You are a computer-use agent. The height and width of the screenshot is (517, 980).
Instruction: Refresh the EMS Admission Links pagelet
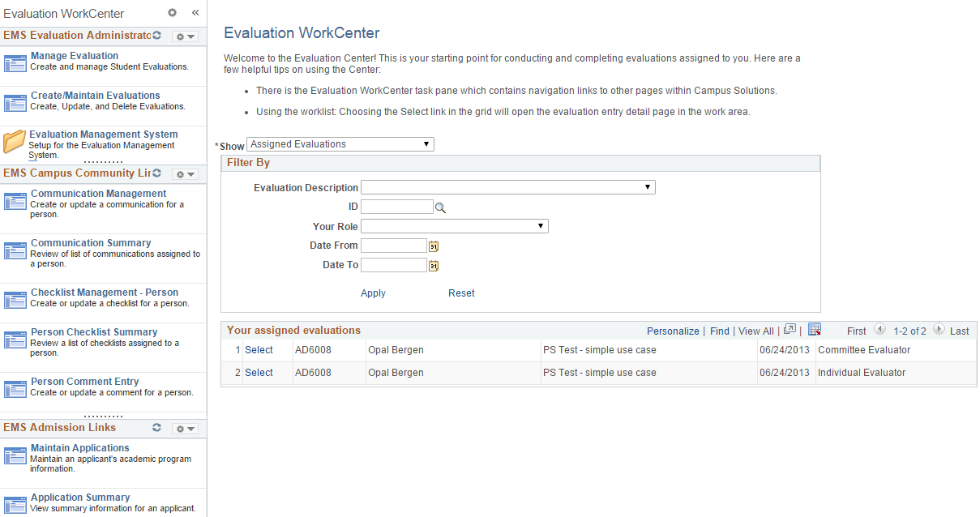(156, 428)
